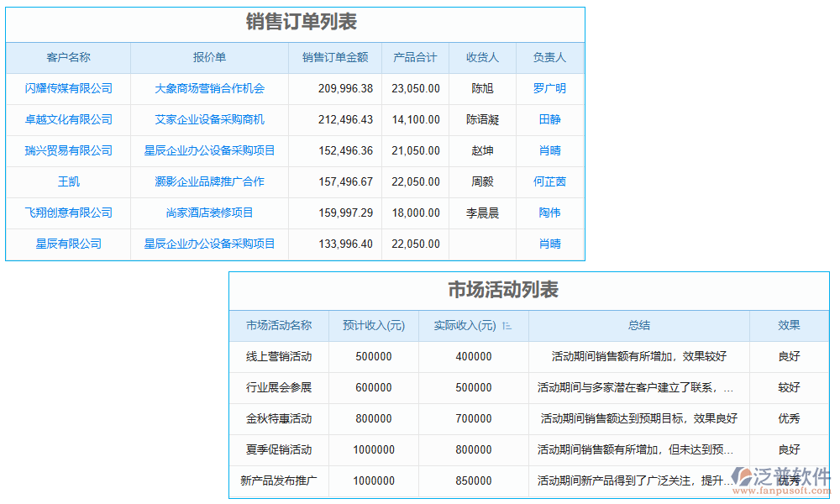The height and width of the screenshot is (504, 840).
Task: Open the 灏影企业品牌推广合作 quotation link
Action: [x=209, y=181]
